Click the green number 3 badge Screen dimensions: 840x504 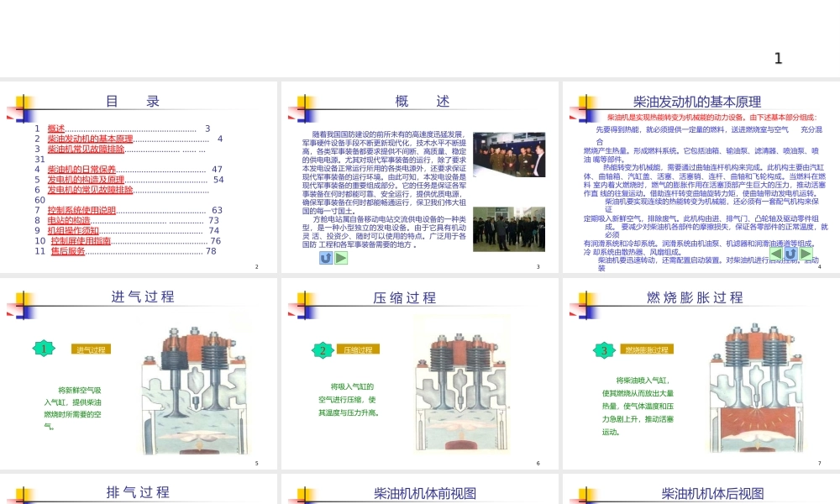[604, 350]
